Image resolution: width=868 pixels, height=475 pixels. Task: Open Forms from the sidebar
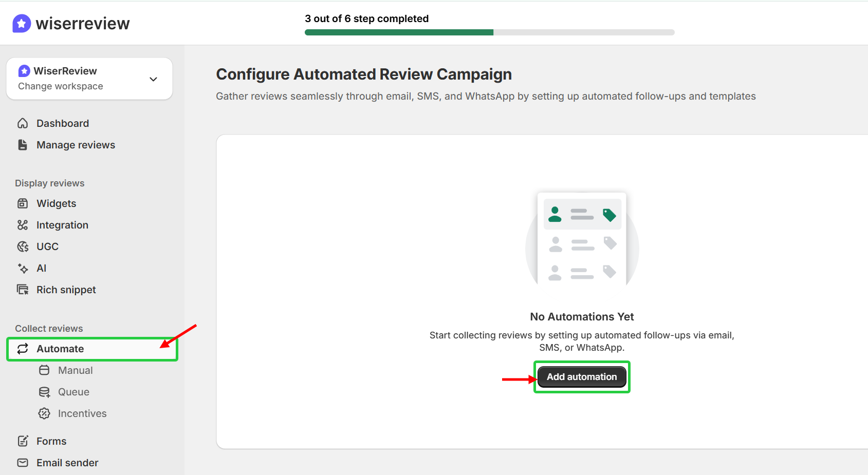click(x=51, y=441)
